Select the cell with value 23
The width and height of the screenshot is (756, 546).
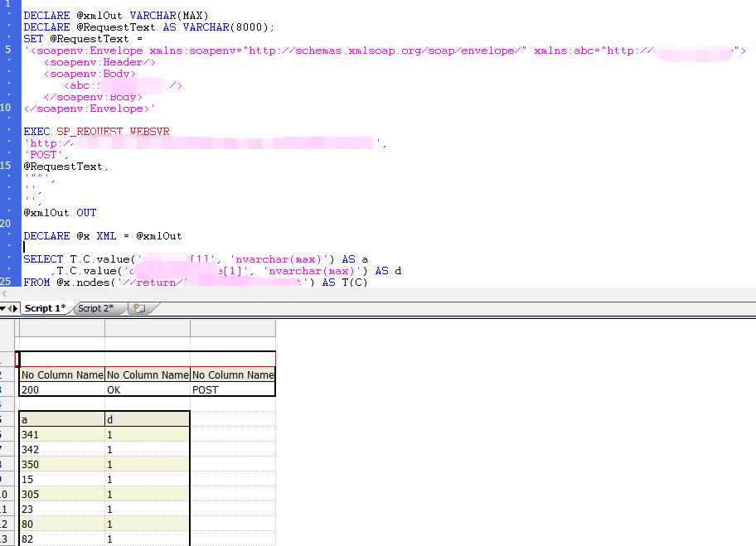point(62,509)
